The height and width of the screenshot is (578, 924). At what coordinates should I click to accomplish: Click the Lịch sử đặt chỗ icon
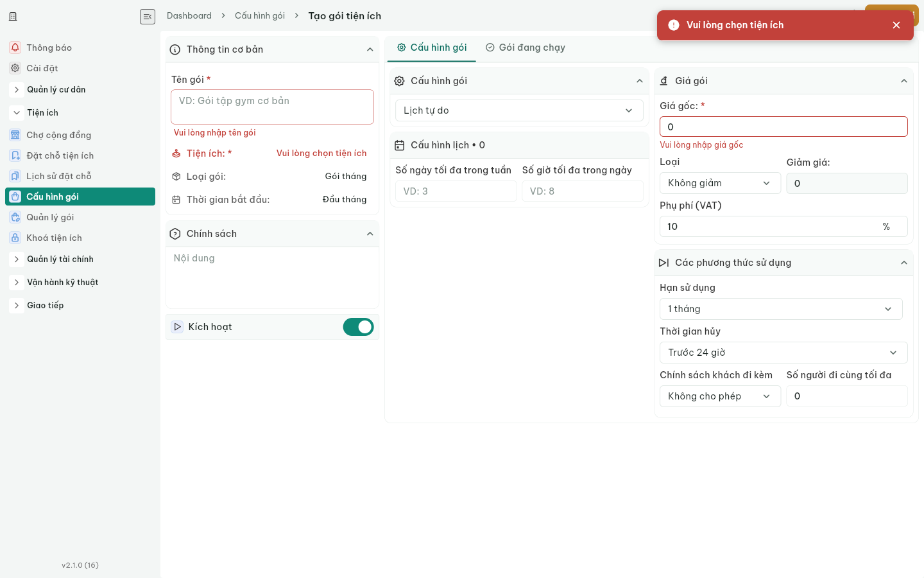point(15,176)
